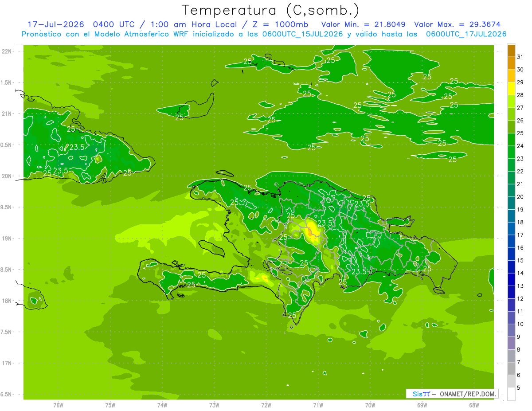
Task: Click the "21N" latitude axis label
Action: coord(7,114)
